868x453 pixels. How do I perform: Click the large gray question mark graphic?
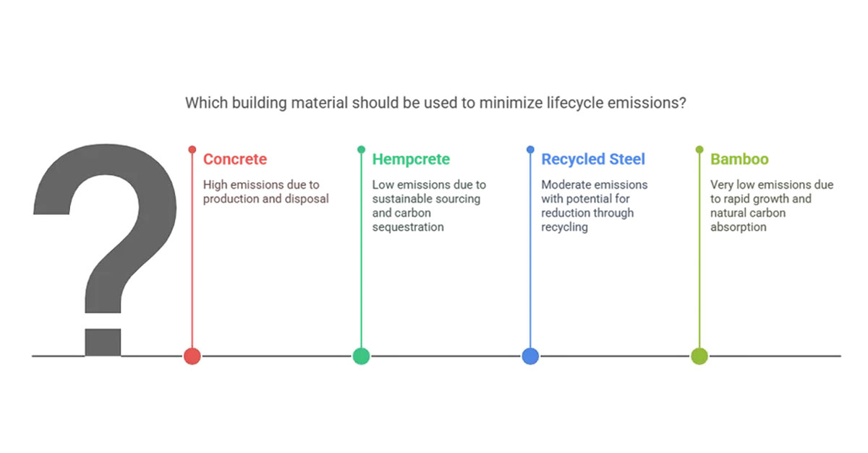105,248
